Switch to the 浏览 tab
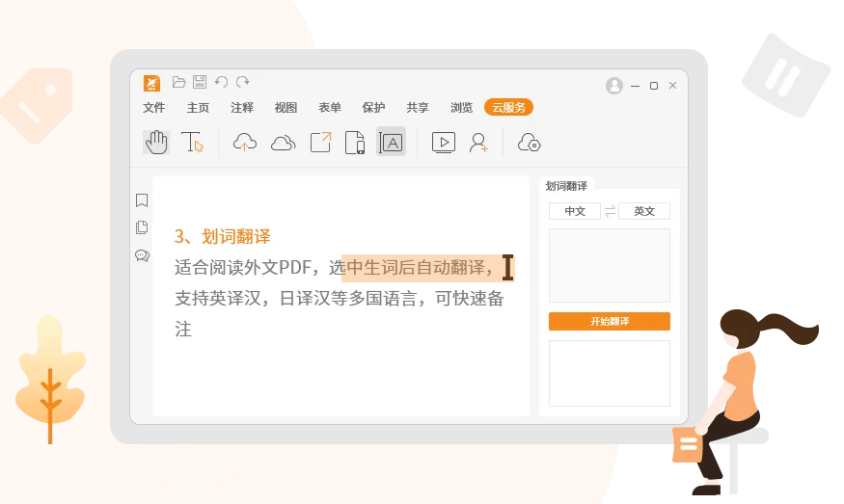The width and height of the screenshot is (844, 504). (461, 108)
